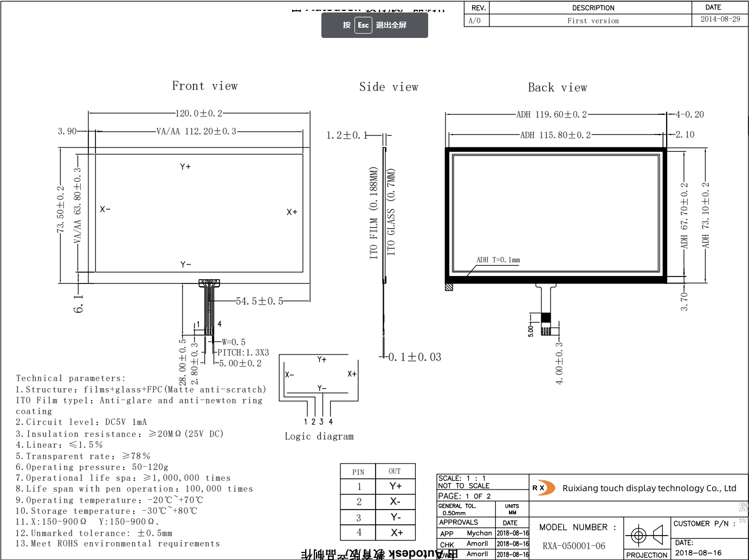Screen dimensions: 749x560
Task: Click the "1.2±0.1" thickness dimension
Action: (347, 135)
